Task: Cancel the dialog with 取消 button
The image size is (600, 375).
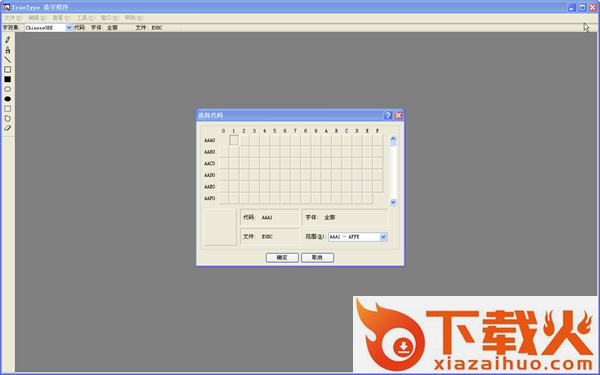Action: point(317,258)
